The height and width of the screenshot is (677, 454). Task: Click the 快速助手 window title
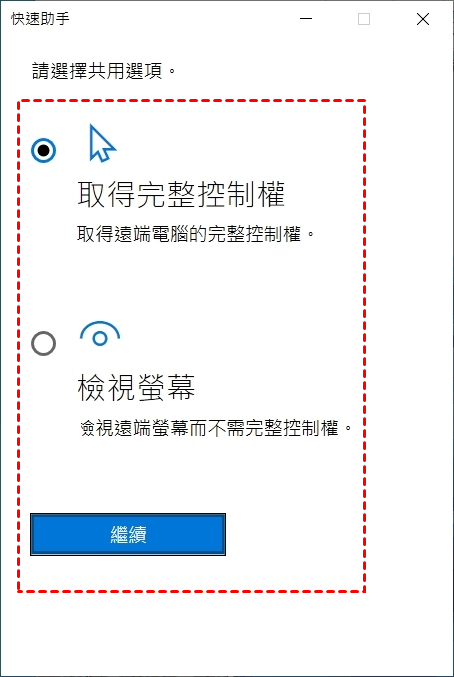pyautogui.click(x=40, y=19)
